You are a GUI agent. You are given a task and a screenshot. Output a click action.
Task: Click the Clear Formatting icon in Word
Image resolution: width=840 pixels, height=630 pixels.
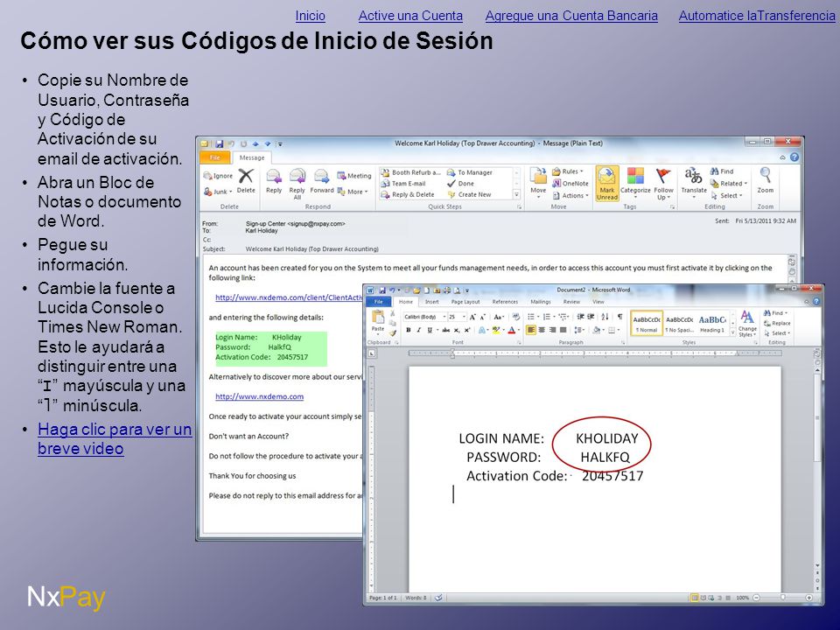(516, 317)
